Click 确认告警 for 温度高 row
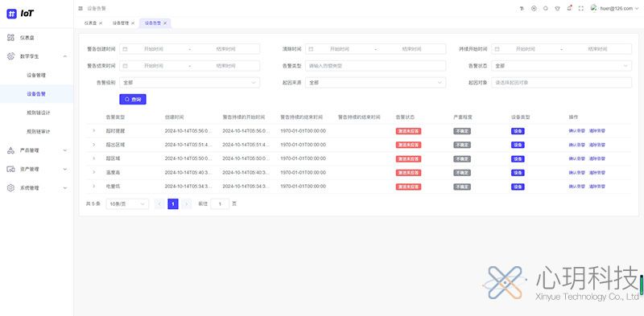The image size is (644, 316). 576,173
